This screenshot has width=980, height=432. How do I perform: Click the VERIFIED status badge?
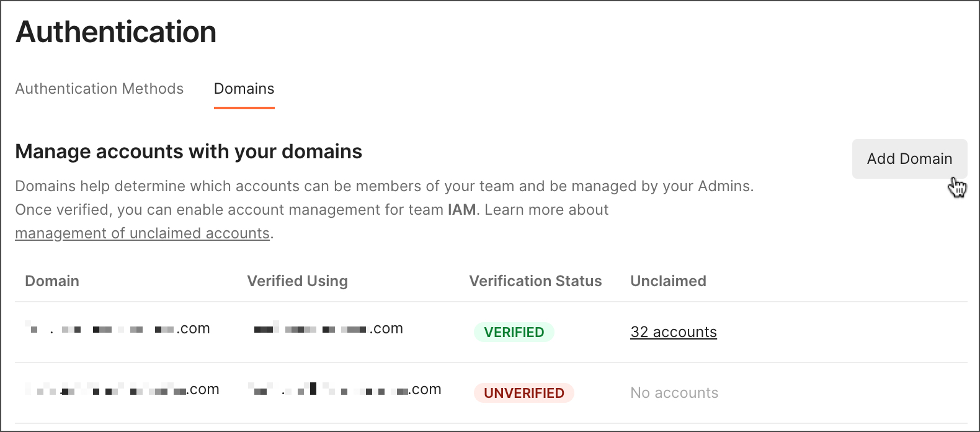[x=514, y=332]
